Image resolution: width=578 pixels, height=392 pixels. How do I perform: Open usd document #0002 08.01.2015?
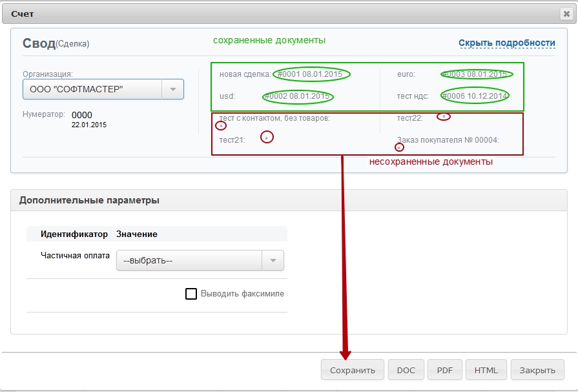coord(298,97)
